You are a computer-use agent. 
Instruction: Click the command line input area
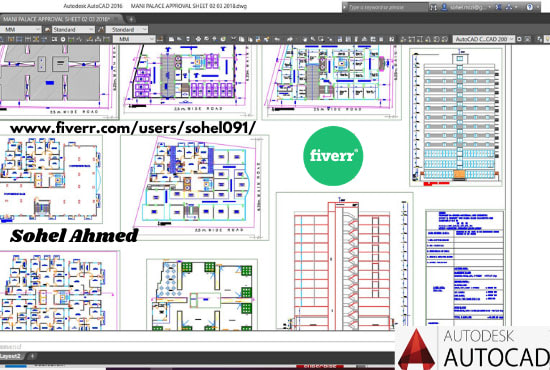pyautogui.click(x=196, y=347)
